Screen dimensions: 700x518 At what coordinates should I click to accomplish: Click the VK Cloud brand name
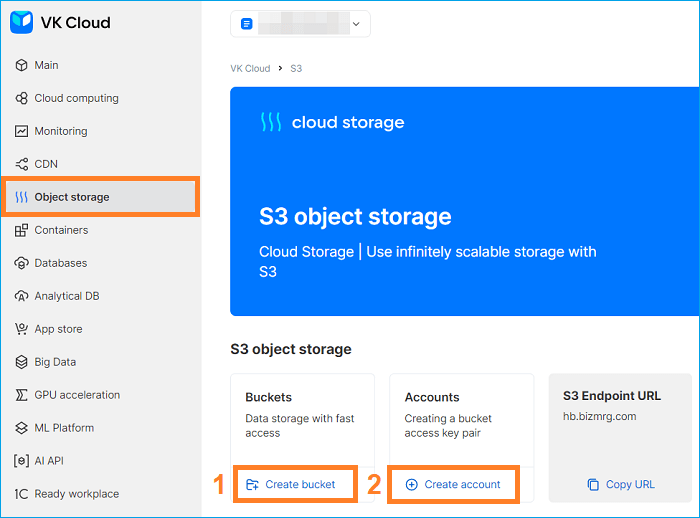pyautogui.click(x=75, y=22)
